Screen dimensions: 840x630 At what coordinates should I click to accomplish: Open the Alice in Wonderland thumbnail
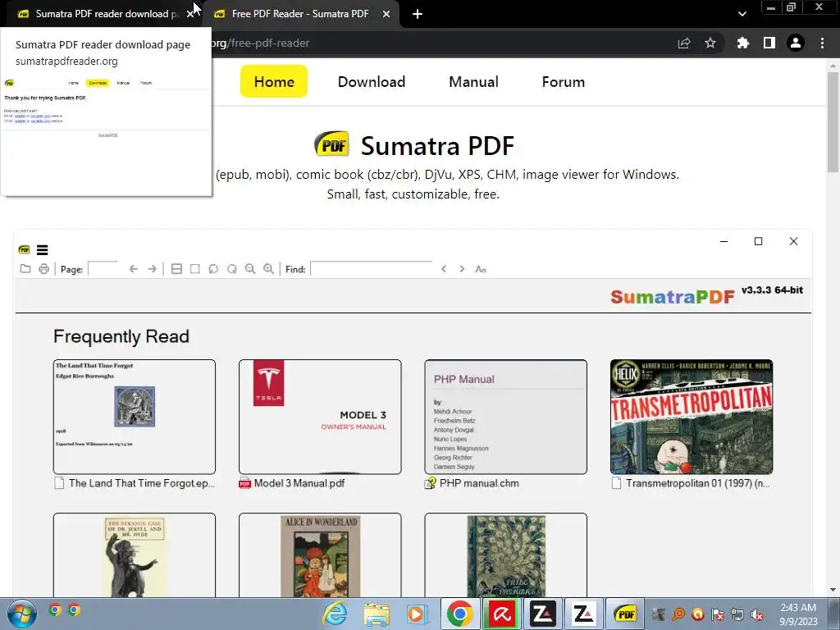point(320,555)
